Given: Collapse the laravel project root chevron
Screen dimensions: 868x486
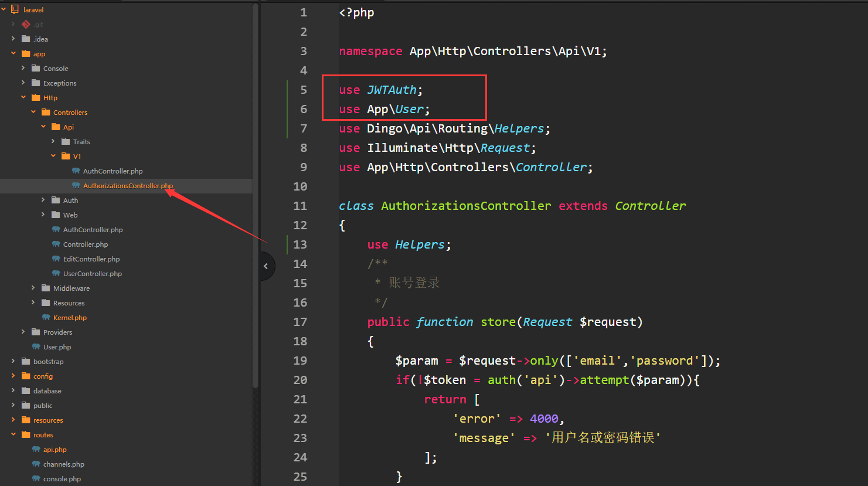Looking at the screenshot, I should click(x=4, y=9).
